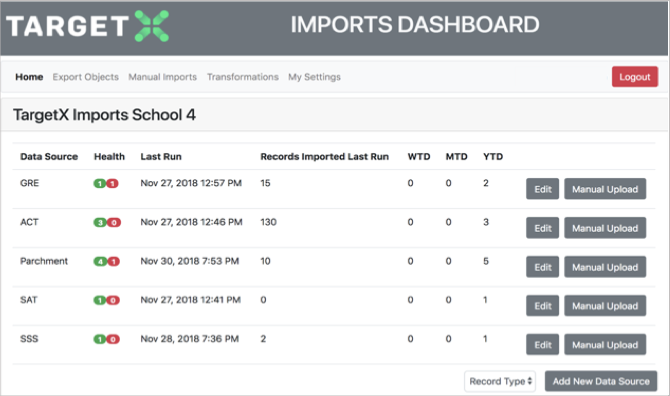Edit the SAT data source

(542, 306)
